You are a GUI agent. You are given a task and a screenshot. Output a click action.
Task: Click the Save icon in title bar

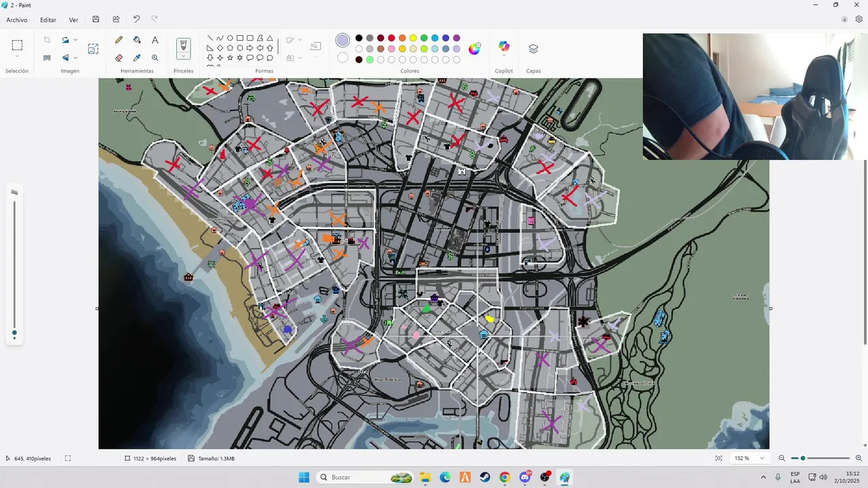click(96, 20)
